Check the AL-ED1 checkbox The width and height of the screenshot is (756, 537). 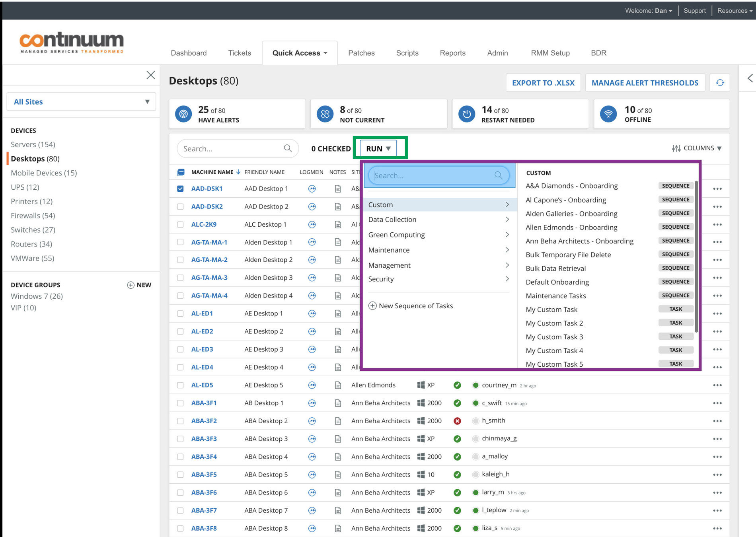(x=180, y=313)
